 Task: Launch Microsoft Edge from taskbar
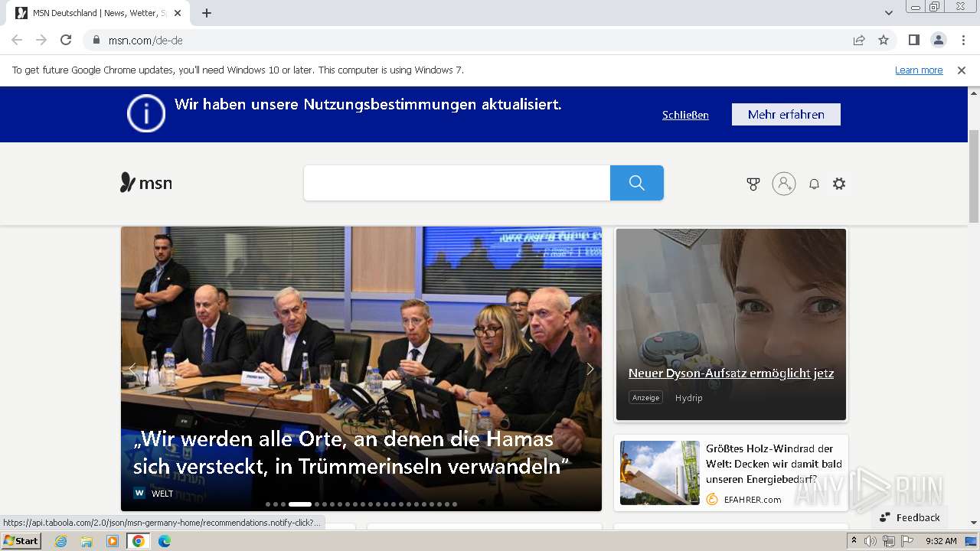pos(165,541)
